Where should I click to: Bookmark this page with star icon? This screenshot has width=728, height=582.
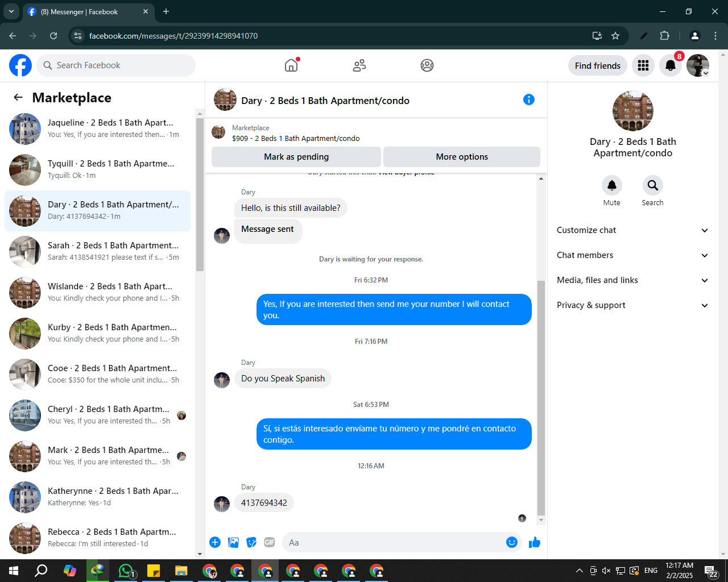pos(615,36)
